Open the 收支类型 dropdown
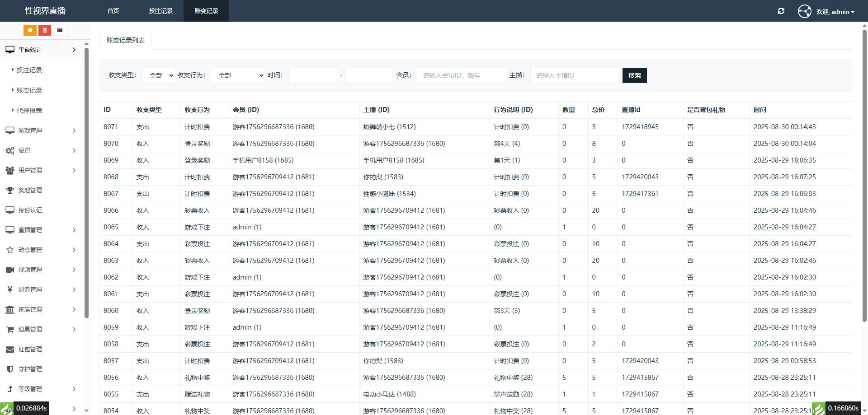868x415 pixels. tap(159, 75)
